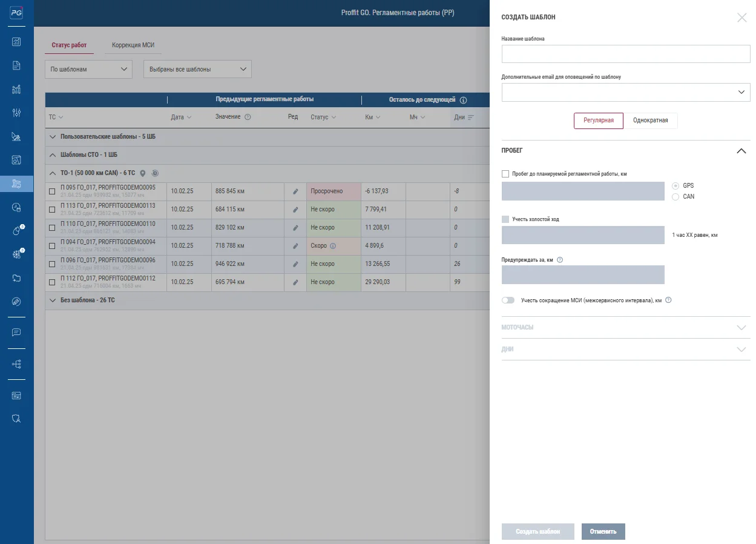756x544 pixels.
Task: Click the folder icon in the left sidebar
Action: tap(16, 278)
